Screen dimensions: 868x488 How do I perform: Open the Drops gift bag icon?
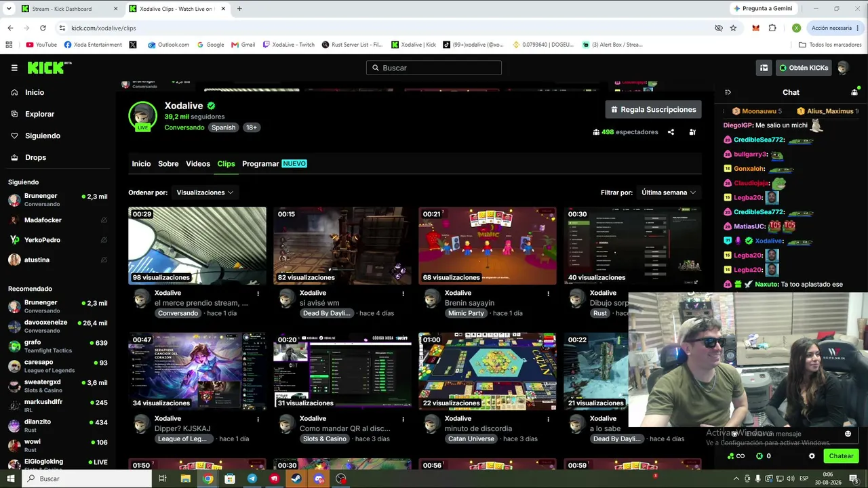point(14,157)
